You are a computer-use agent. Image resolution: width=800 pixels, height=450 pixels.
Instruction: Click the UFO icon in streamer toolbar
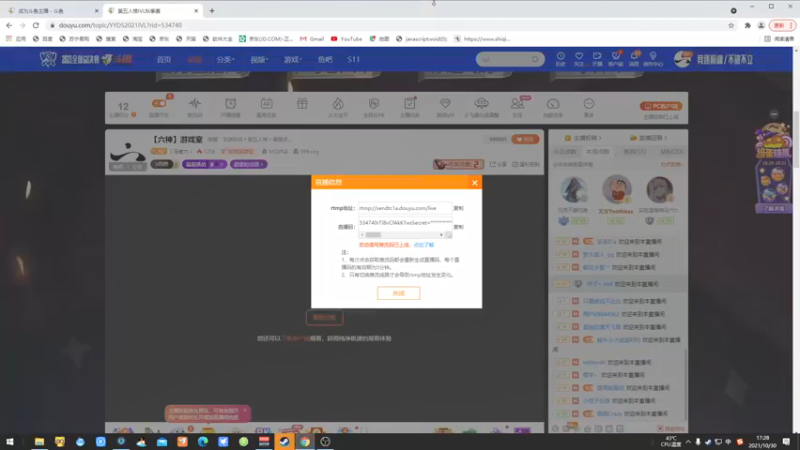click(x=481, y=104)
